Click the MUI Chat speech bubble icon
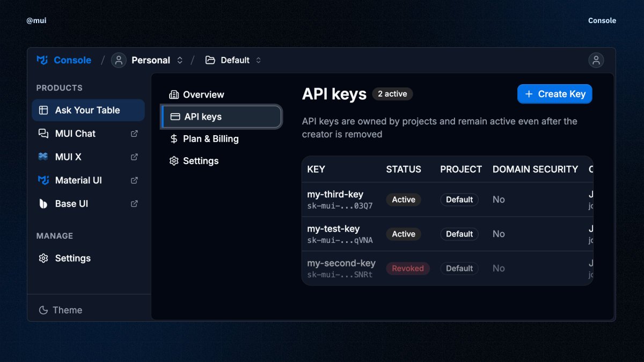The height and width of the screenshot is (362, 644). click(x=43, y=134)
